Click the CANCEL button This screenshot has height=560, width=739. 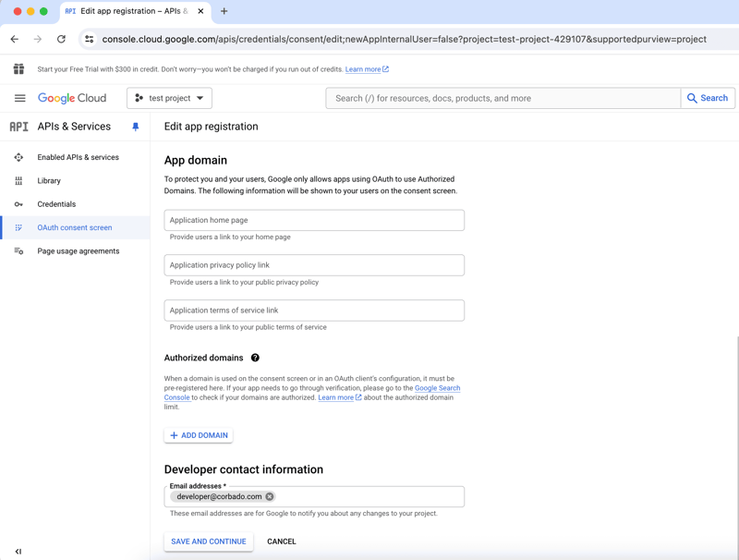(x=282, y=542)
